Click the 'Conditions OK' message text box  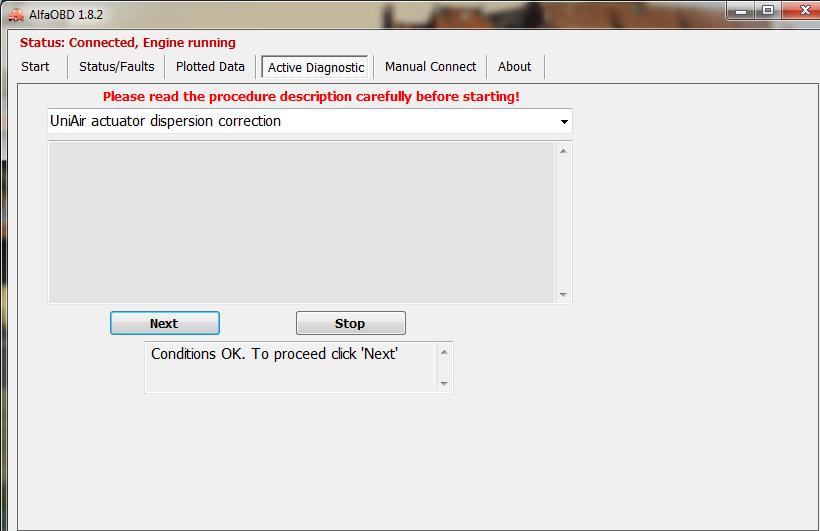[291, 367]
